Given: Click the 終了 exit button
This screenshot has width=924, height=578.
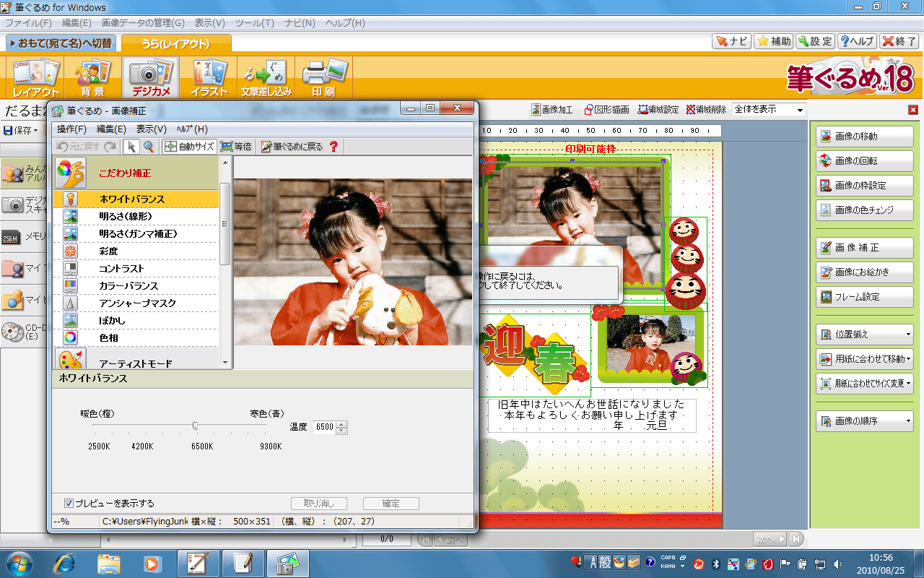Looking at the screenshot, I should (899, 42).
